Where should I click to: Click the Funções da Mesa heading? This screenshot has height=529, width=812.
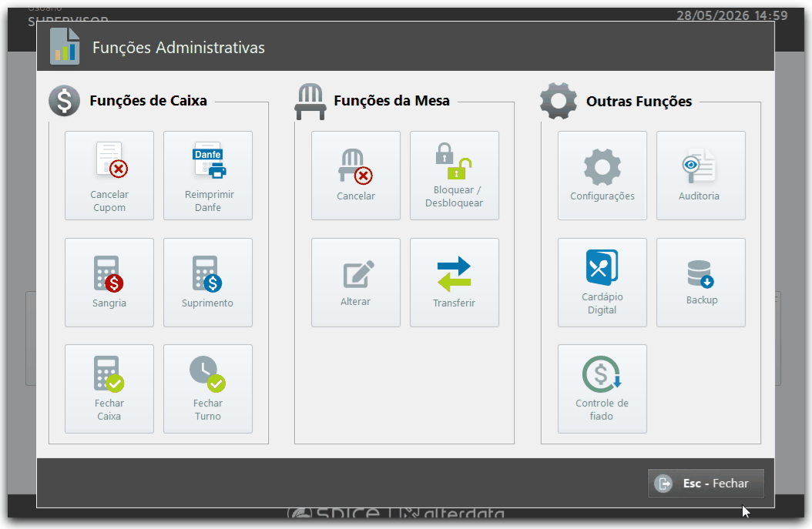pos(391,100)
